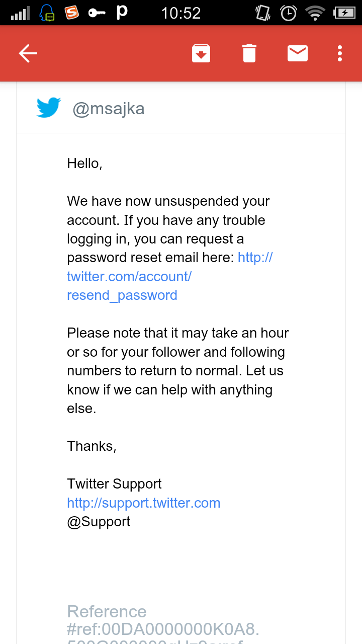Open the support.twitter.com link
362x644 pixels.
[x=144, y=503]
